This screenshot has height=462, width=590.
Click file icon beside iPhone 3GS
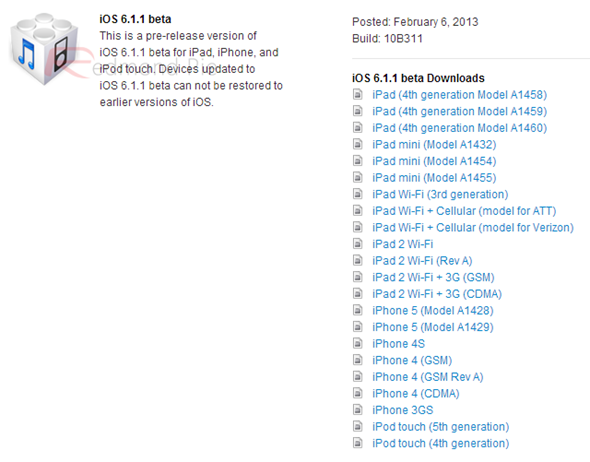358,409
